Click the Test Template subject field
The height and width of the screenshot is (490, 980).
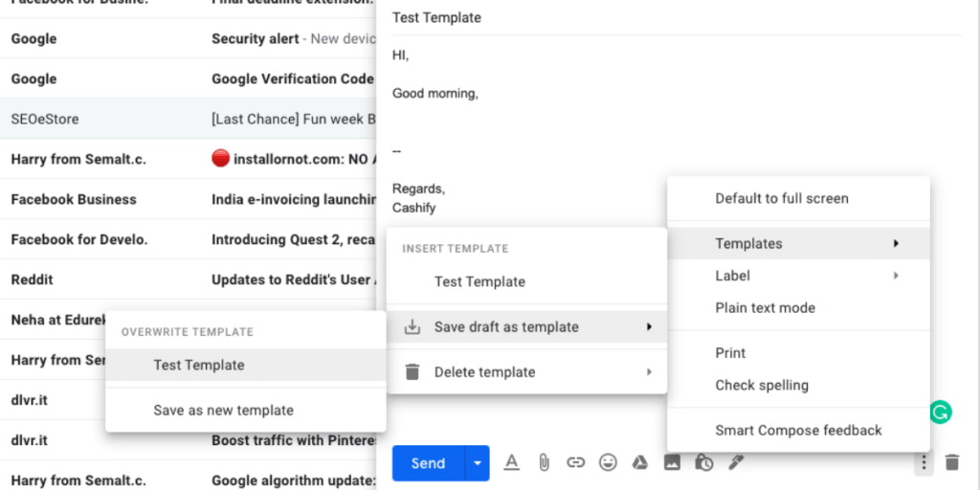click(x=677, y=17)
